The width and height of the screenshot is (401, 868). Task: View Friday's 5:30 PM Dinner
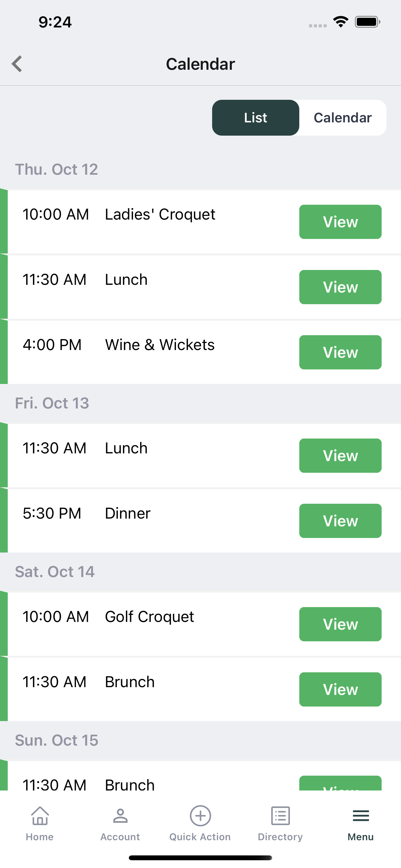tap(340, 521)
